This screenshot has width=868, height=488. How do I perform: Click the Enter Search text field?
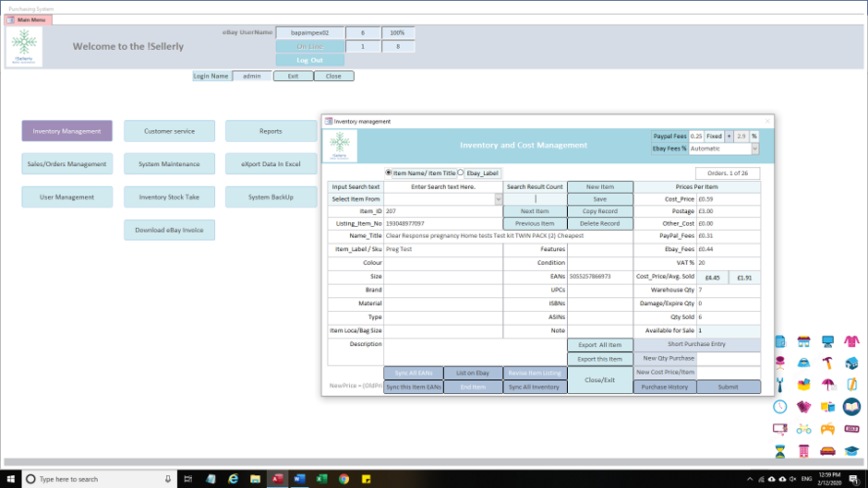point(443,187)
